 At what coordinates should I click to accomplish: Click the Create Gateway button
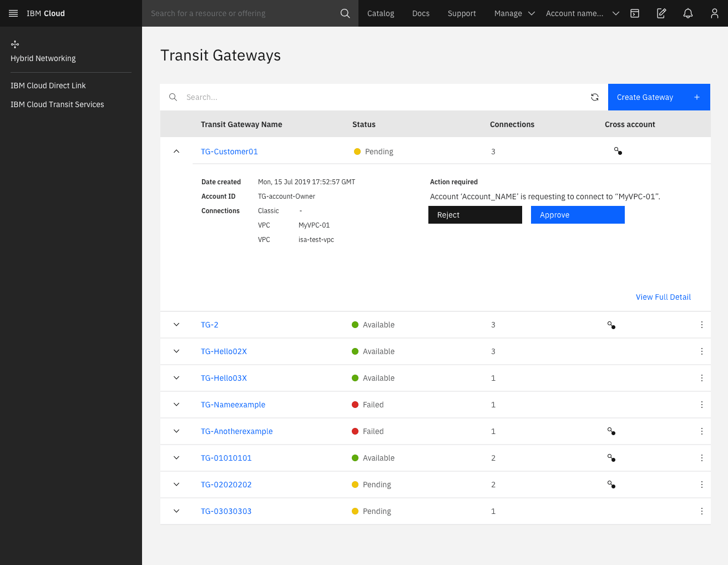(x=659, y=97)
